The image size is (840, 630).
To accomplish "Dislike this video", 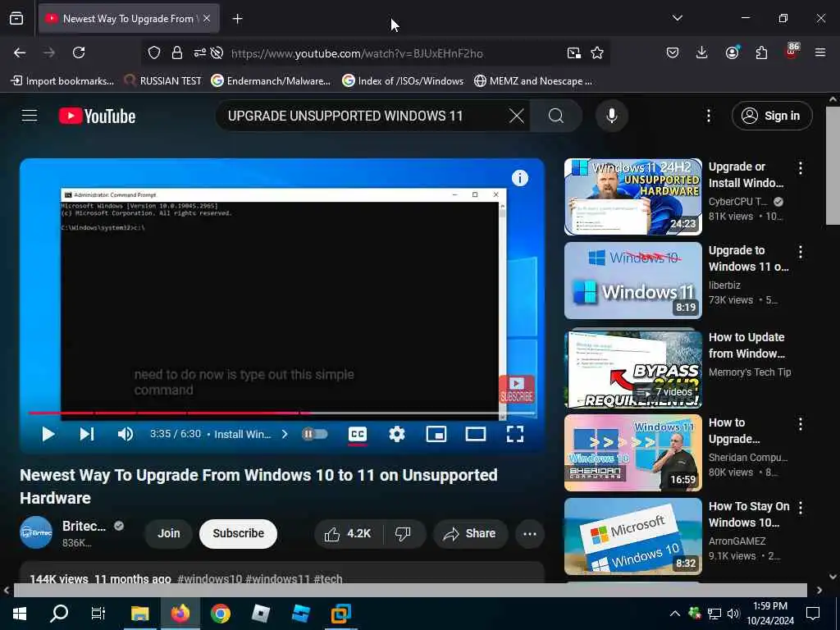I will coord(403,533).
